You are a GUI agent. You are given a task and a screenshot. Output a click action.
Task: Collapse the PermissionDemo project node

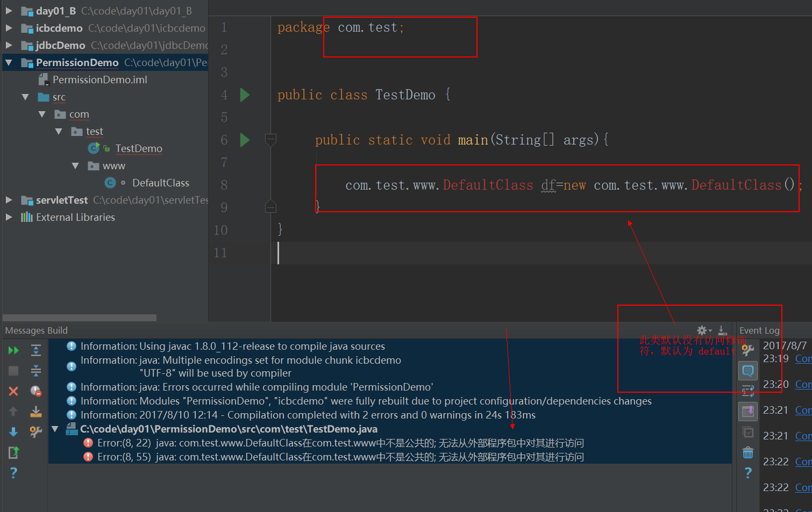tap(9, 62)
